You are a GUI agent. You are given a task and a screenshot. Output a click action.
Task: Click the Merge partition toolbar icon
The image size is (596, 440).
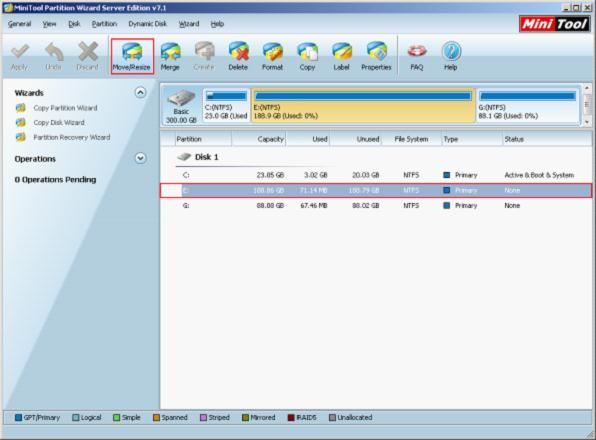[x=170, y=52]
